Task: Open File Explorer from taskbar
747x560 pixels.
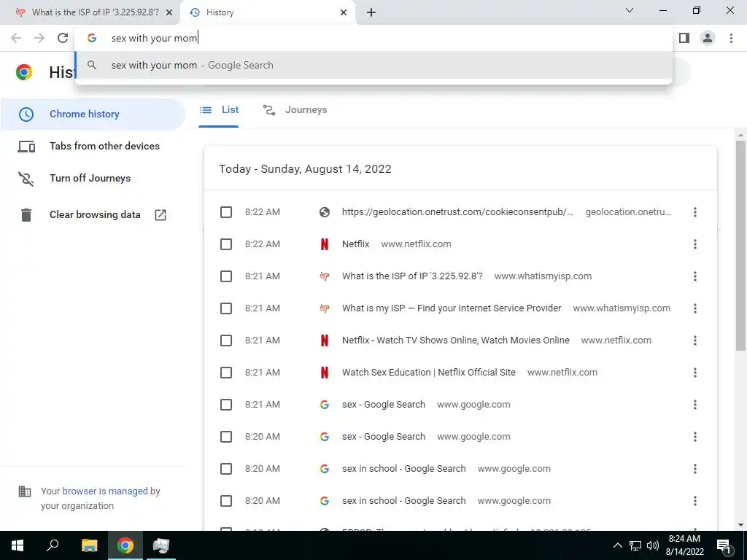Action: pos(89,545)
